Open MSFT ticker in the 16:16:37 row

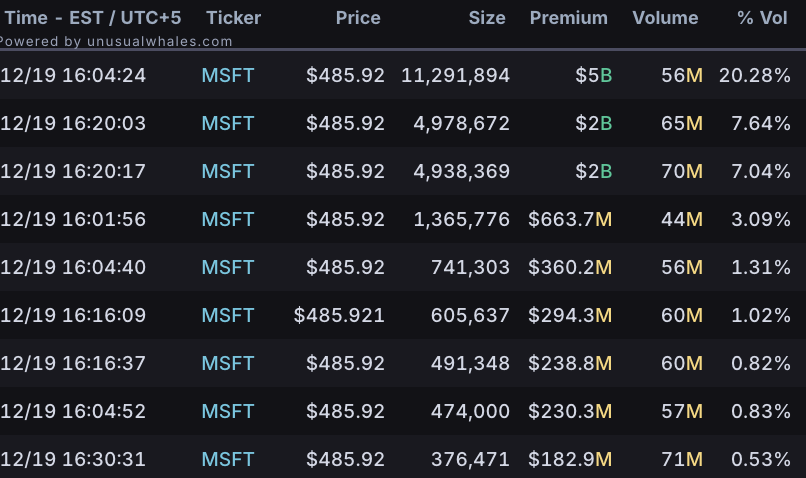point(228,363)
